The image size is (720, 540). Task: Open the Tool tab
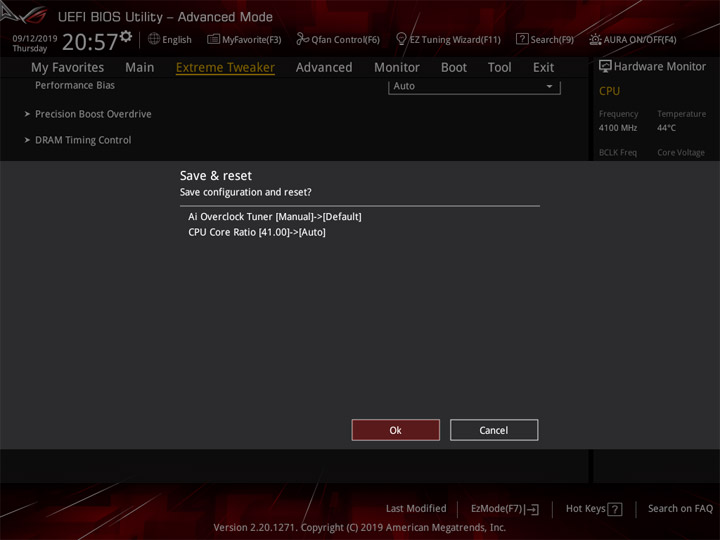point(500,68)
